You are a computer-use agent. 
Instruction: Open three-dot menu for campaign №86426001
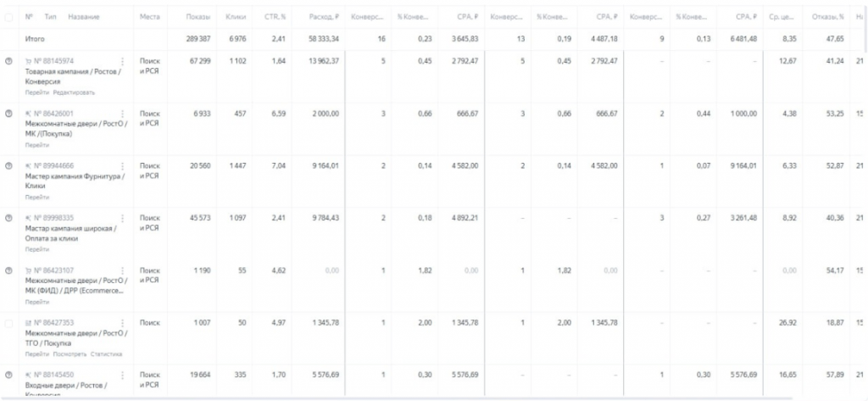[x=124, y=114]
